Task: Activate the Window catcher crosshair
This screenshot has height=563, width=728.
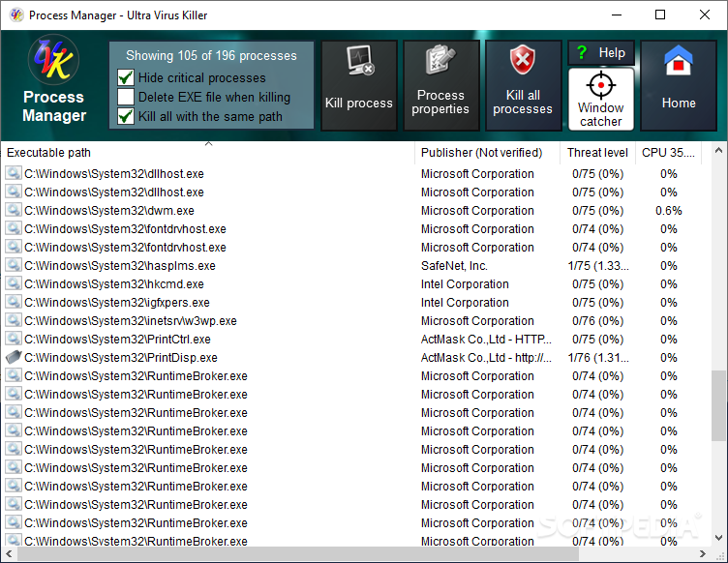Action: tap(601, 100)
